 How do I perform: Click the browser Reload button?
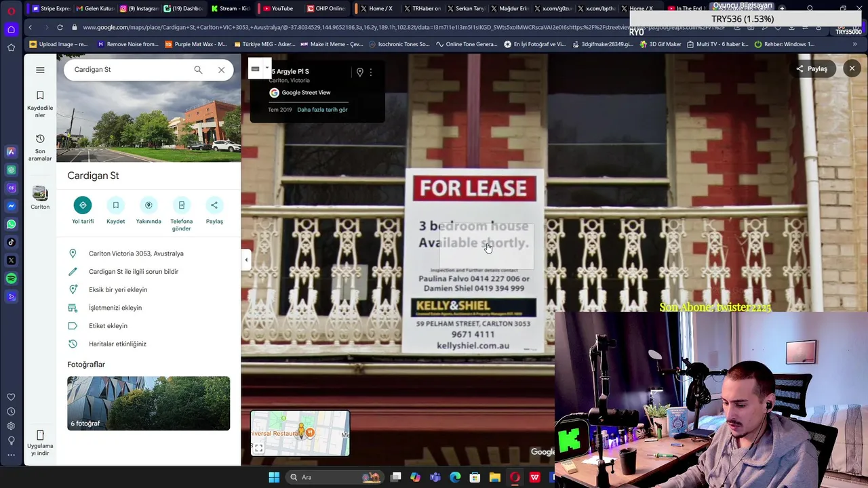[x=60, y=27]
